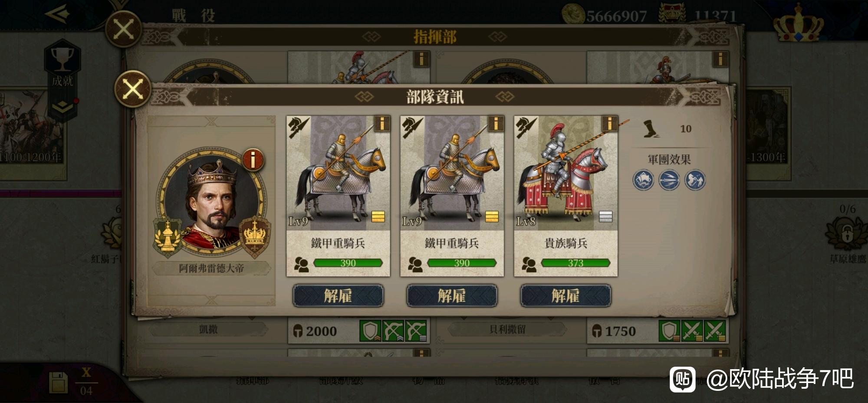Screen dimensions: 868x403
Task: Open info for 阿爾弗雷德大帝 portrait
Action: point(253,160)
